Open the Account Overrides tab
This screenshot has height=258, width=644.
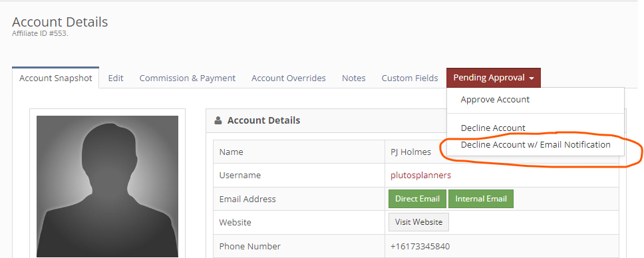pyautogui.click(x=288, y=78)
